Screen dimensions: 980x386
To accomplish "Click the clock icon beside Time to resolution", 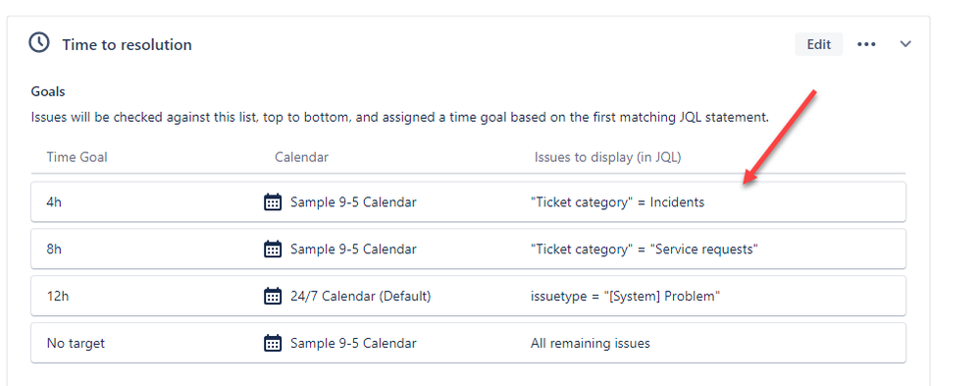I will click(x=39, y=43).
